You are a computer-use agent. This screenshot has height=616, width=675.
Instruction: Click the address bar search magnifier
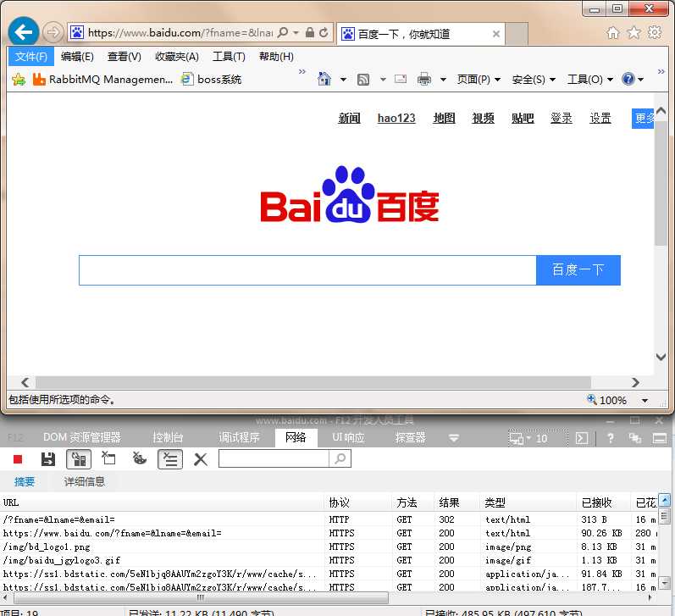click(x=283, y=32)
